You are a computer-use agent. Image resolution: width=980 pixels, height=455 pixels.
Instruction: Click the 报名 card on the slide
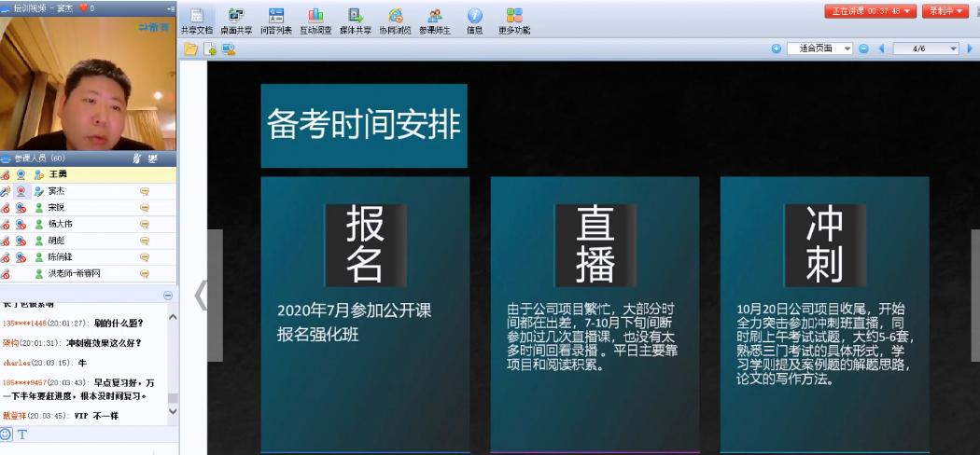[x=365, y=314]
